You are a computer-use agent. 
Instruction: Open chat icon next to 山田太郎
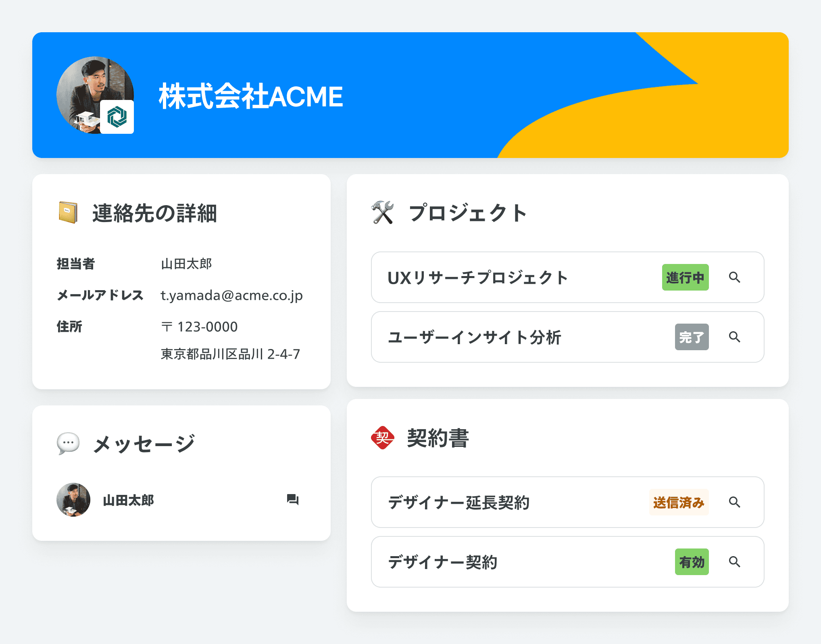[x=292, y=500]
